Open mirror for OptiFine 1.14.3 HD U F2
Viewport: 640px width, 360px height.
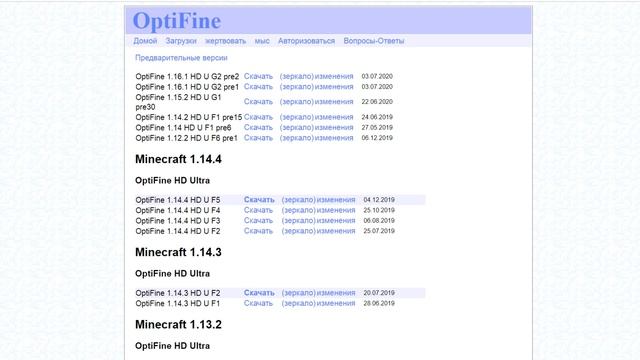point(299,293)
